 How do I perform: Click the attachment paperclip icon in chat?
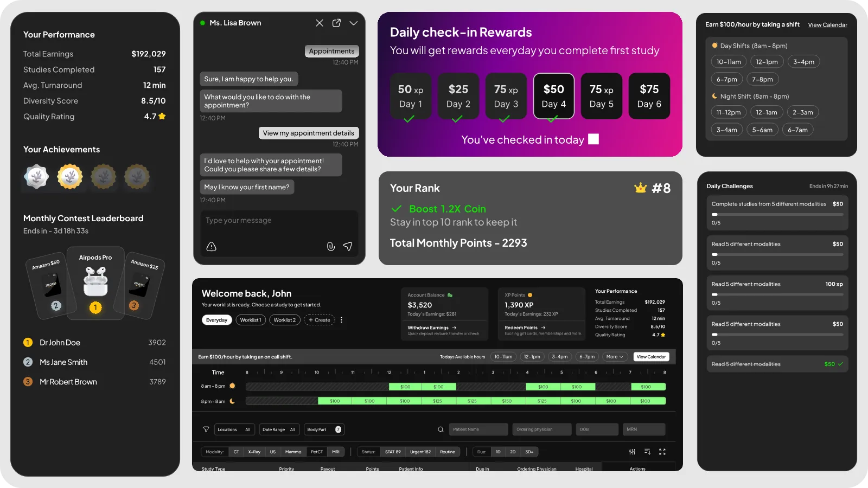330,247
